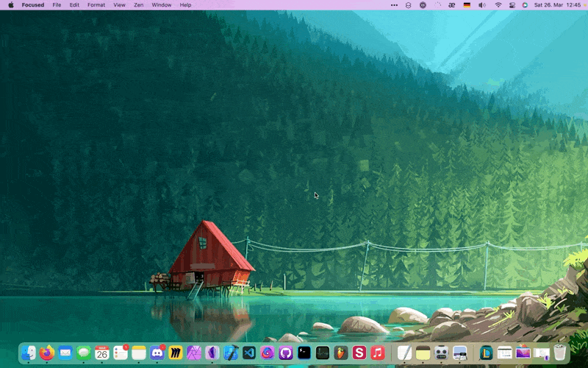
Task: Open FL Studio from the dock
Action: (x=341, y=353)
